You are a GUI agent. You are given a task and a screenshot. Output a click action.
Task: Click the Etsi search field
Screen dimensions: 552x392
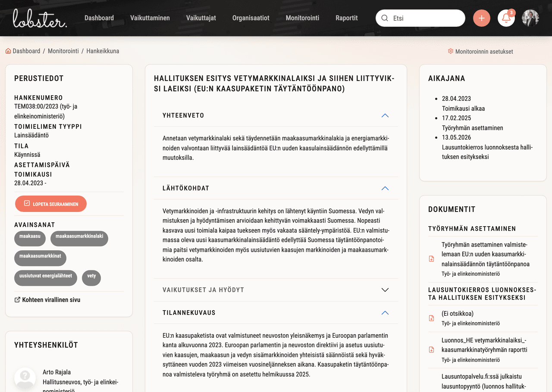pyautogui.click(x=420, y=18)
